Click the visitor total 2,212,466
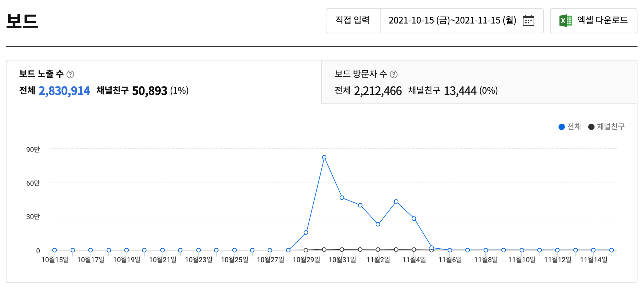The width and height of the screenshot is (644, 290). pyautogui.click(x=378, y=91)
